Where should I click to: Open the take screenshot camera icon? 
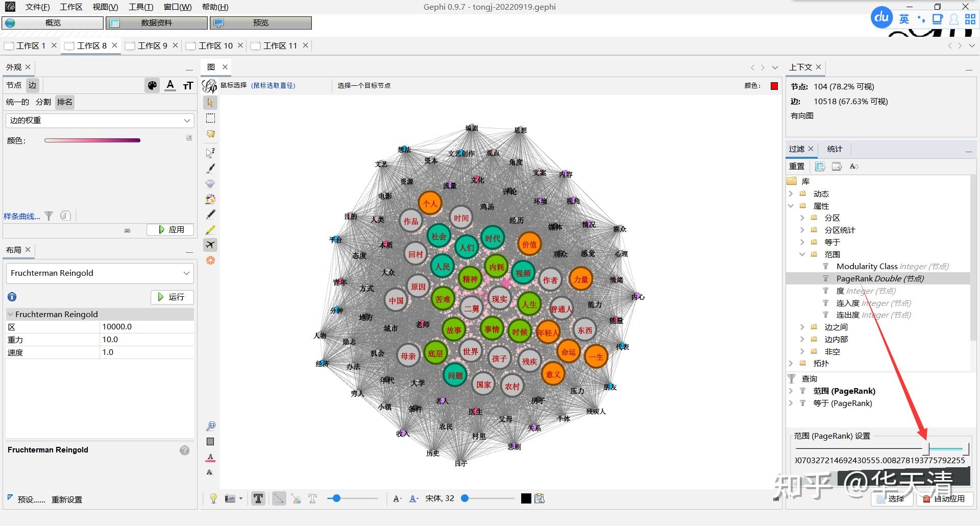(x=230, y=498)
